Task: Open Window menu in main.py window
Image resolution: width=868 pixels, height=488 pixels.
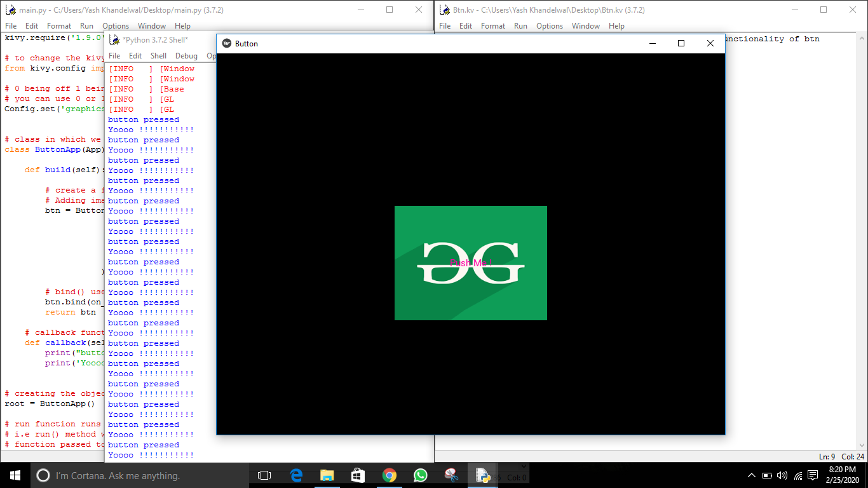Action: [152, 26]
